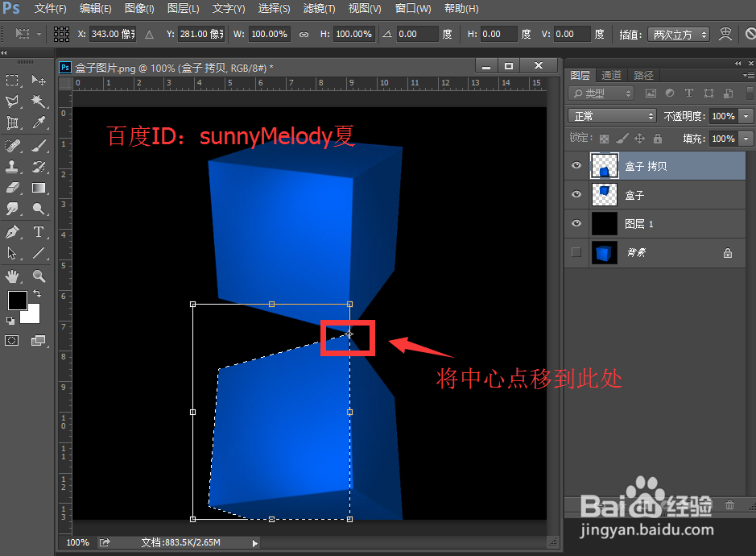Collapse the tools panel arrows
The height and width of the screenshot is (556, 756).
[4, 52]
